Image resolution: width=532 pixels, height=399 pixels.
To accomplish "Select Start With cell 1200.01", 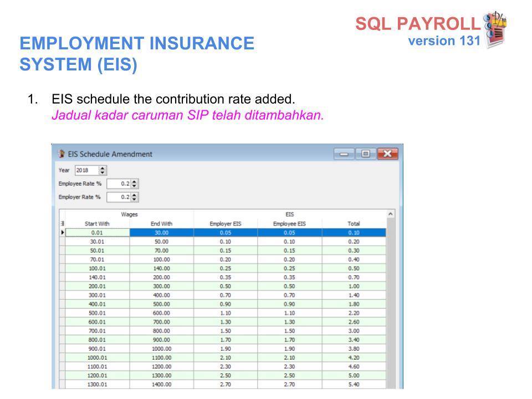I will pyautogui.click(x=97, y=376).
